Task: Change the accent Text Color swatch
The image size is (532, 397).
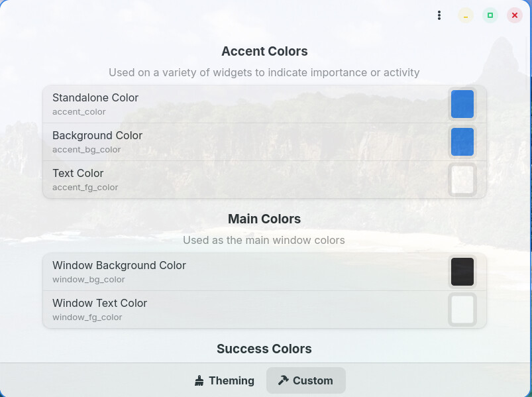Action: (x=462, y=180)
